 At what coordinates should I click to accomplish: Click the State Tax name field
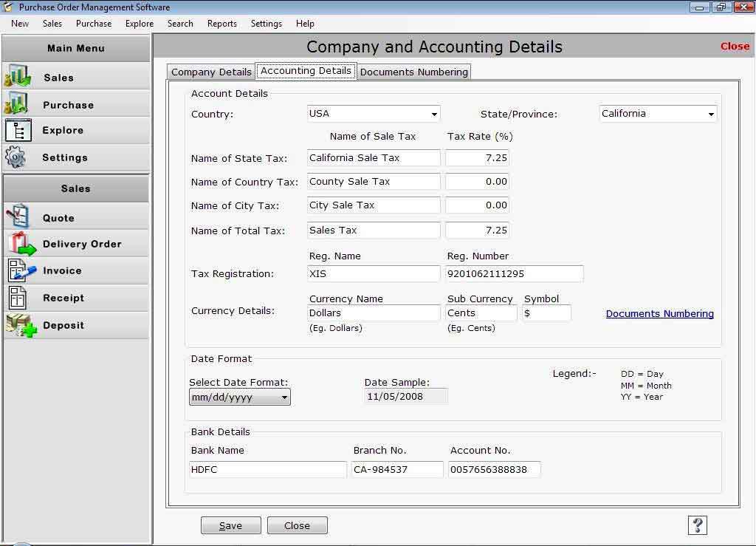(373, 157)
